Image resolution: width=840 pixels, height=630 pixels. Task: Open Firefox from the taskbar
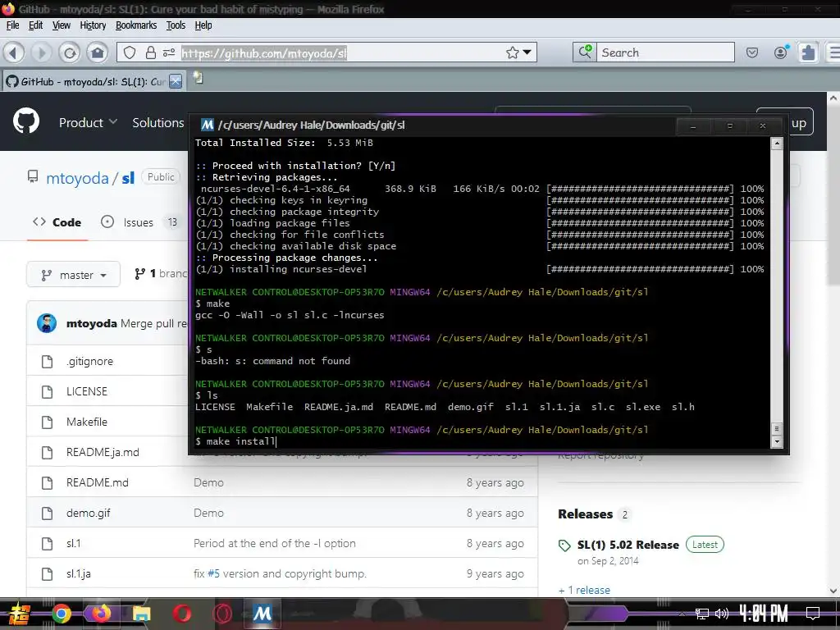point(101,614)
